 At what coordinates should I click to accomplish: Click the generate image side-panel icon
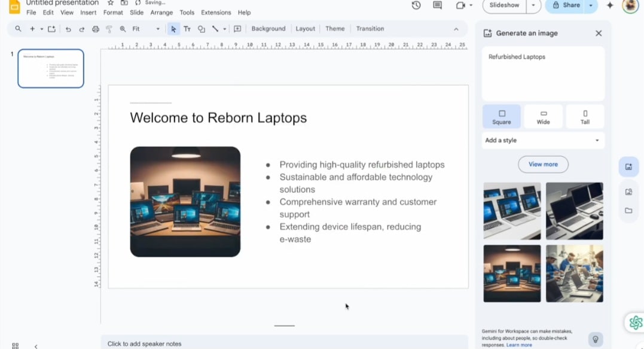coord(628,167)
